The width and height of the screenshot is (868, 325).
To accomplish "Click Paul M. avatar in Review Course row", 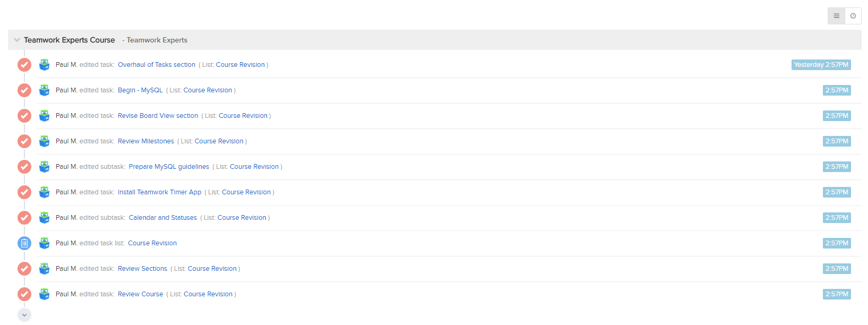I will (x=45, y=294).
